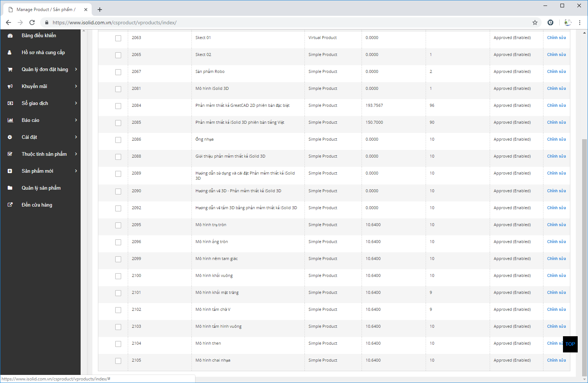
Task: Focus the address bar showing isolid.com.vn URL
Action: [291, 22]
